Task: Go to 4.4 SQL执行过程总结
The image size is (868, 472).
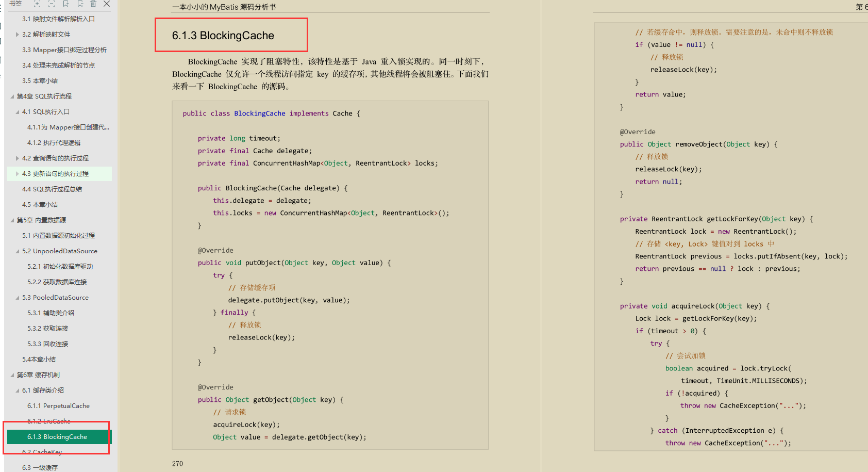Action: click(52, 189)
